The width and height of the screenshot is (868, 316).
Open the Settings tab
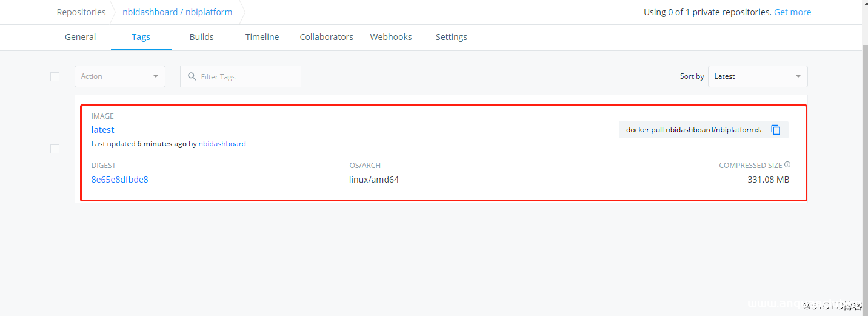click(x=452, y=37)
